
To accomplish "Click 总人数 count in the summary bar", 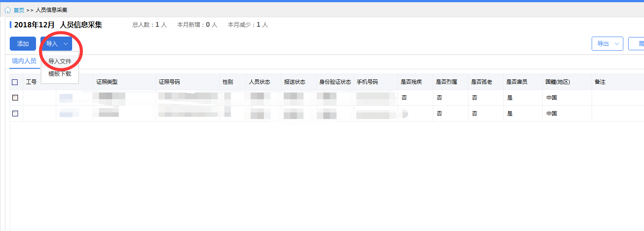I will [x=150, y=25].
